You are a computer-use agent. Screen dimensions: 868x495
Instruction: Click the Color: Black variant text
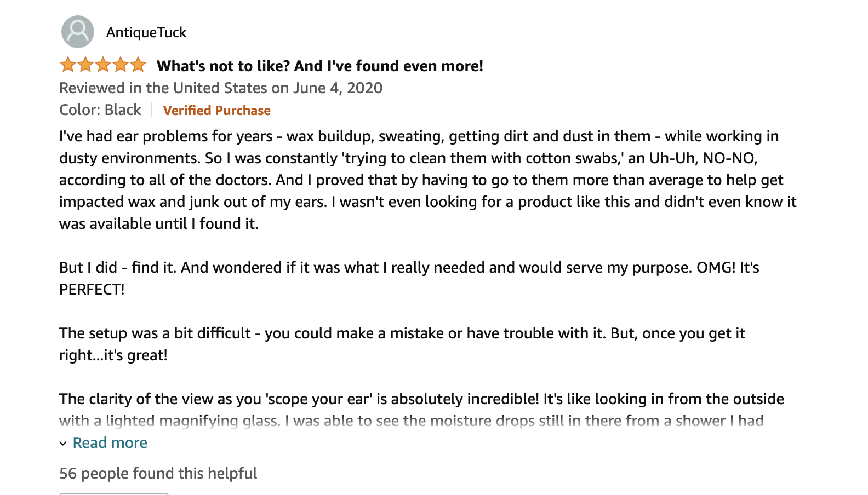click(x=100, y=110)
